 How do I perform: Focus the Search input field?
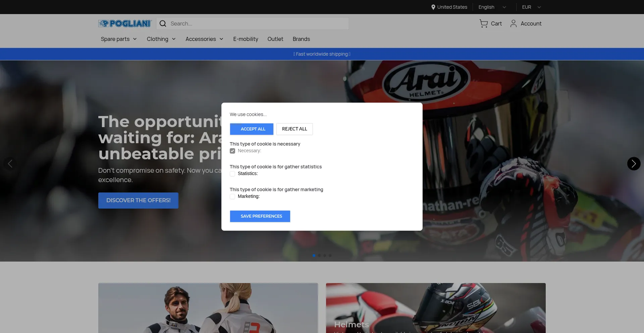252,23
